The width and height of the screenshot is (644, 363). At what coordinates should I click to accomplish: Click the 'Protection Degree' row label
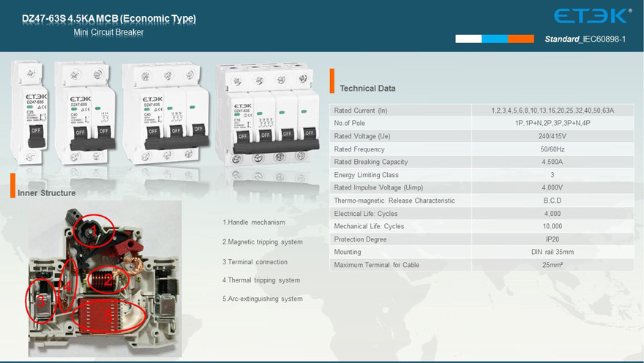click(360, 239)
